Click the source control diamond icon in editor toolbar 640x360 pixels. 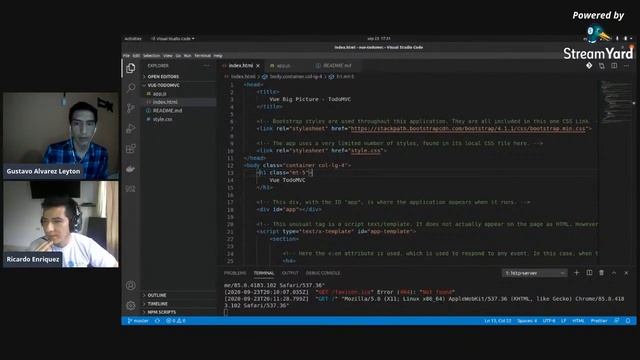[x=589, y=65]
